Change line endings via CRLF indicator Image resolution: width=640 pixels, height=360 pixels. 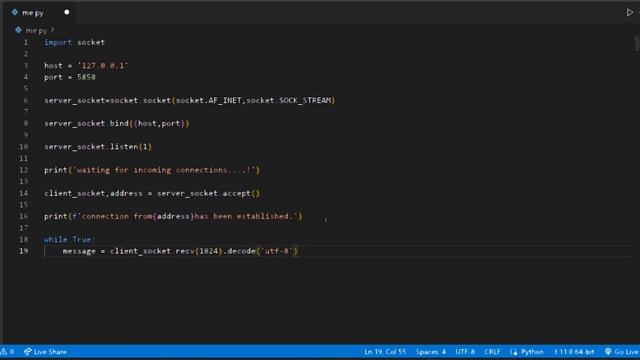pyautogui.click(x=492, y=351)
